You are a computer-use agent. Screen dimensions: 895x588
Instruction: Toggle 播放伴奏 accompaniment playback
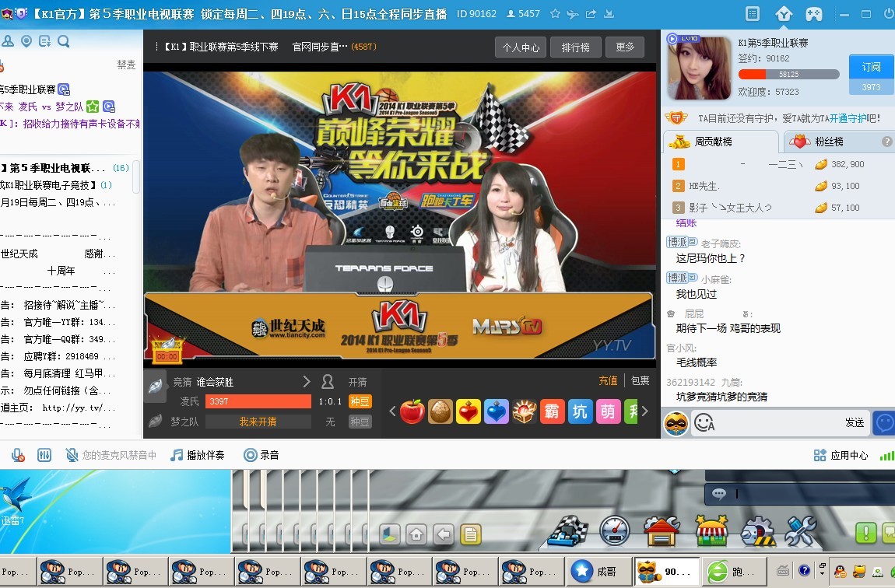coord(198,455)
